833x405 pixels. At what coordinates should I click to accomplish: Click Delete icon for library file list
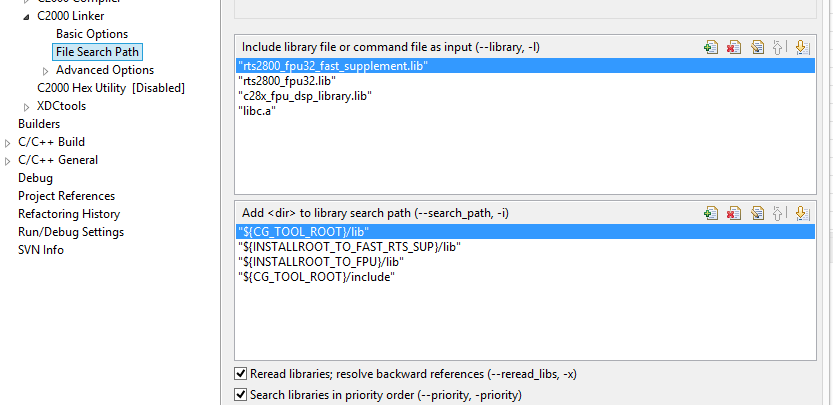pyautogui.click(x=734, y=47)
